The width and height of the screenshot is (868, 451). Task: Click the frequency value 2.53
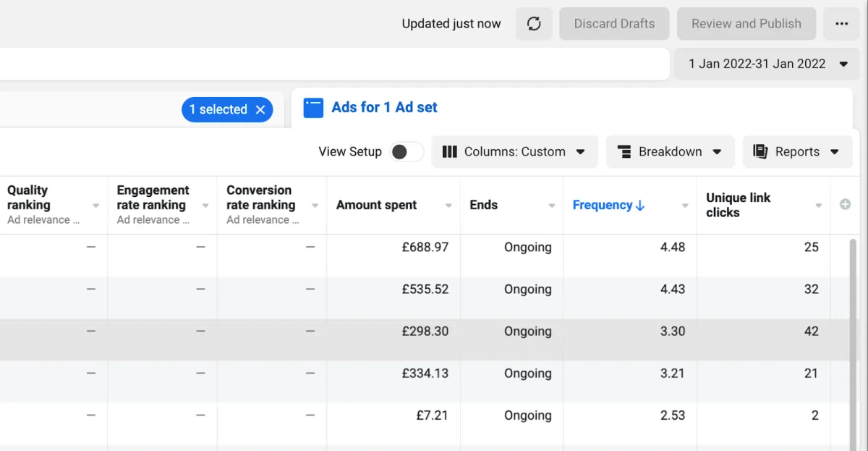(x=673, y=415)
